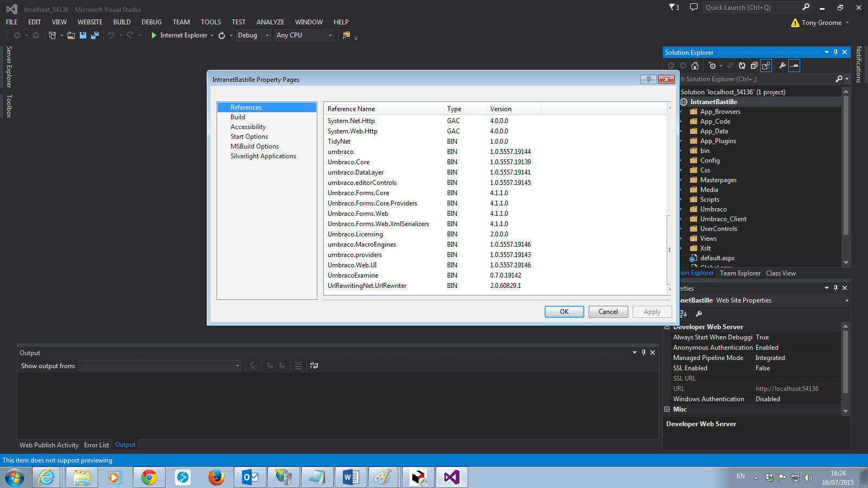
Task: Click the Refresh browser toolbar icon
Action: coord(222,35)
